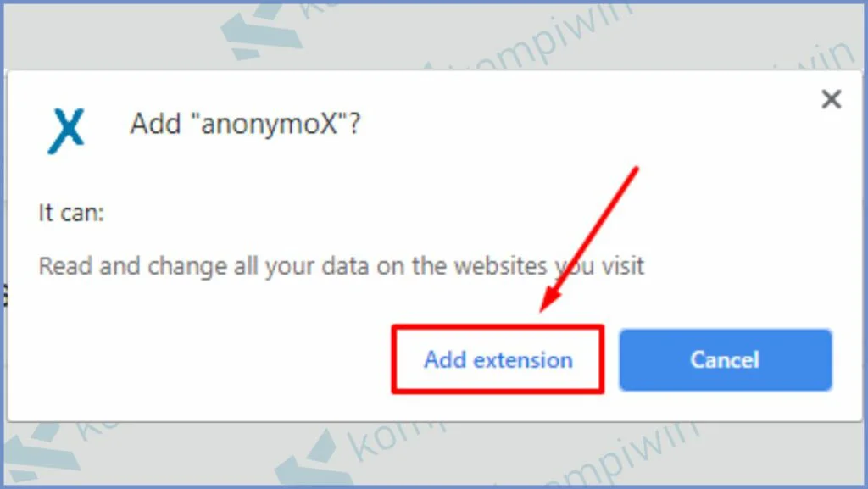Click the blue Cancel button
868x489 pixels.
pos(726,360)
